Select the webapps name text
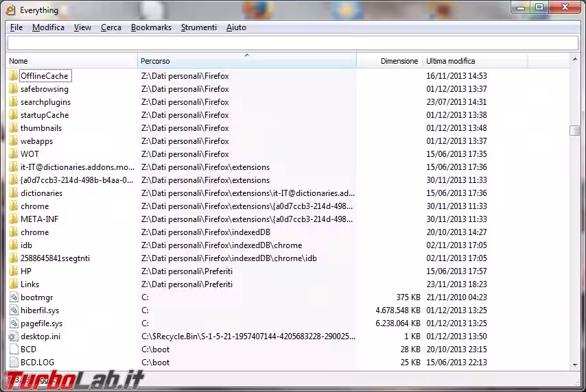586x392 pixels. [36, 141]
